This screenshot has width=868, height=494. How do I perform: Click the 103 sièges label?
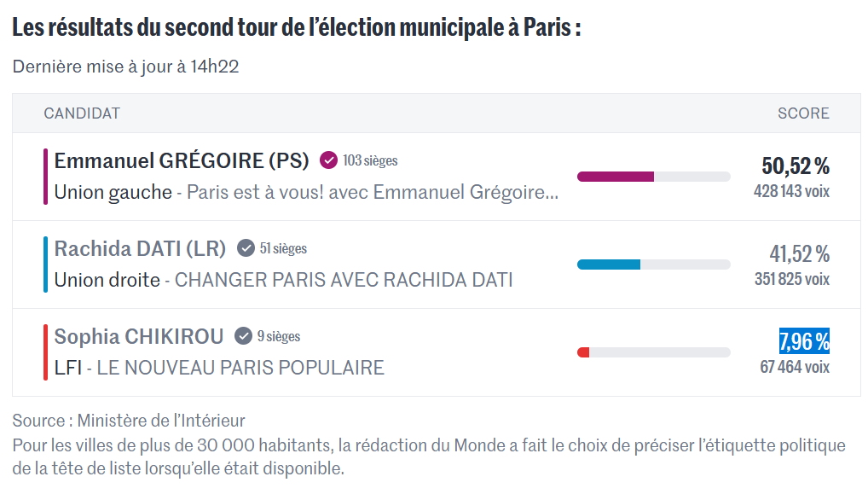(x=370, y=160)
